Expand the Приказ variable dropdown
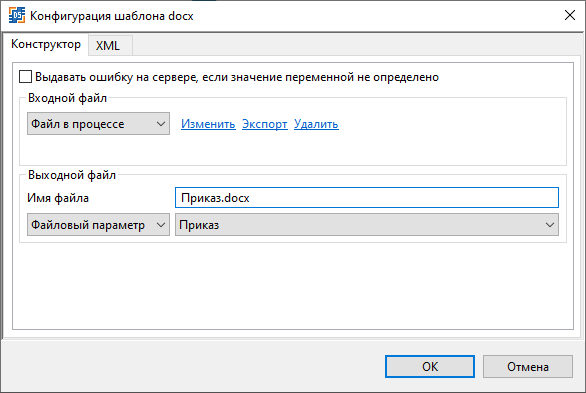Viewport: 586px width, 393px height. coord(367,225)
